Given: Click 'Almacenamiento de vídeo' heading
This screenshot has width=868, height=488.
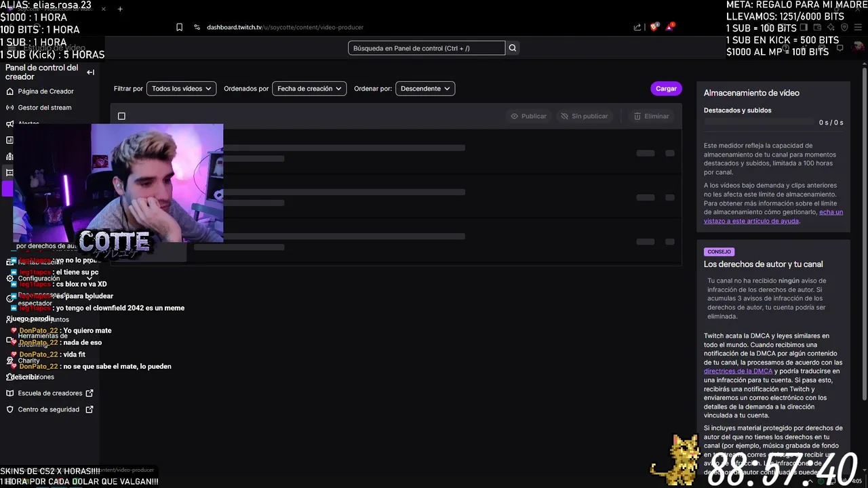Looking at the screenshot, I should click(751, 93).
